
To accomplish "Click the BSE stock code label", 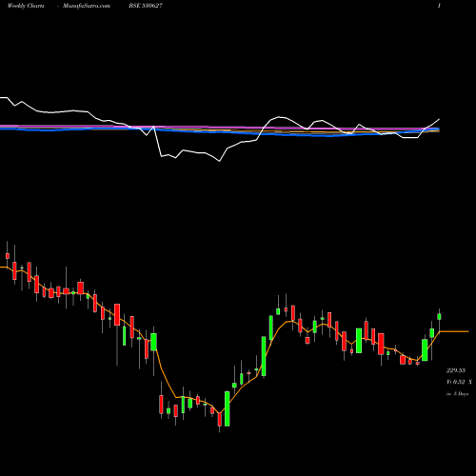I will [x=146, y=6].
